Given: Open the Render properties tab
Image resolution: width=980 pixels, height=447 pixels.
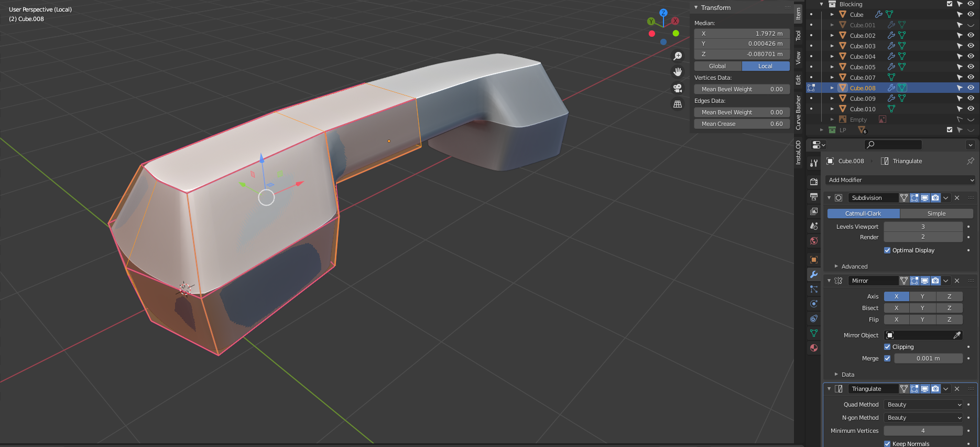Looking at the screenshot, I should click(814, 182).
